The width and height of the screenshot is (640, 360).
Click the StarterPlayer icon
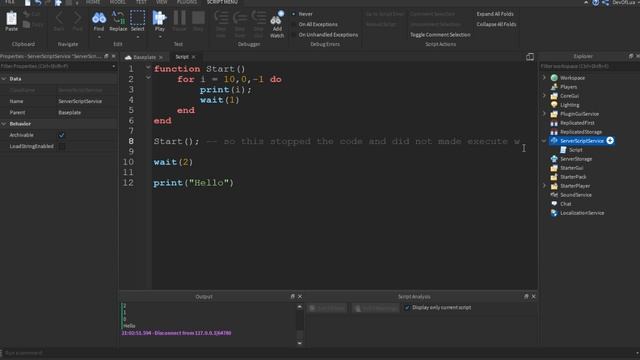(x=554, y=186)
